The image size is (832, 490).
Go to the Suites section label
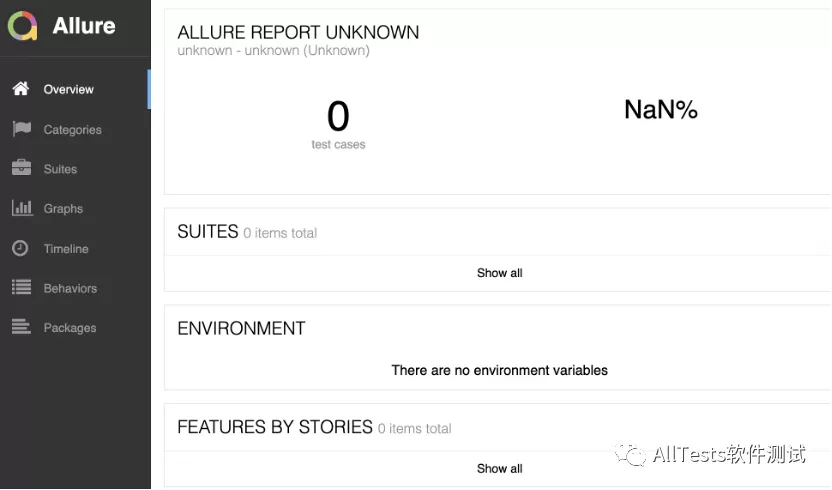tap(60, 169)
